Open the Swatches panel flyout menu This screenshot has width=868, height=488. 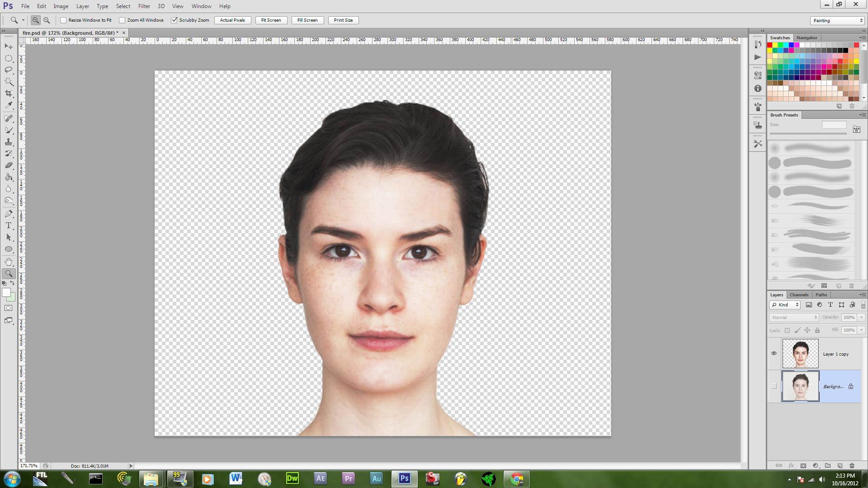pos(862,38)
